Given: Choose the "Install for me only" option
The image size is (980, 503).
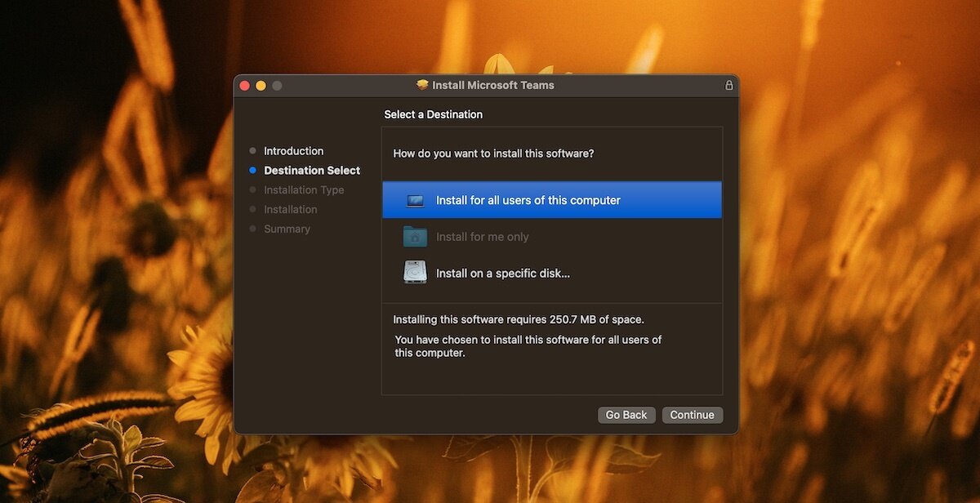Looking at the screenshot, I should pos(482,237).
